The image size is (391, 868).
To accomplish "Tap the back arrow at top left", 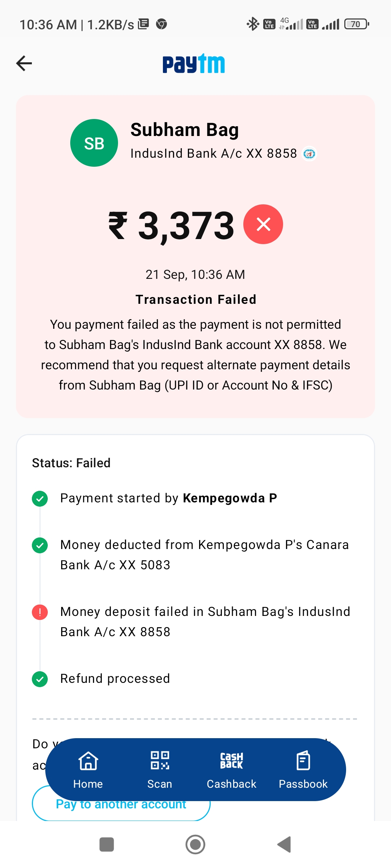I will (x=24, y=63).
